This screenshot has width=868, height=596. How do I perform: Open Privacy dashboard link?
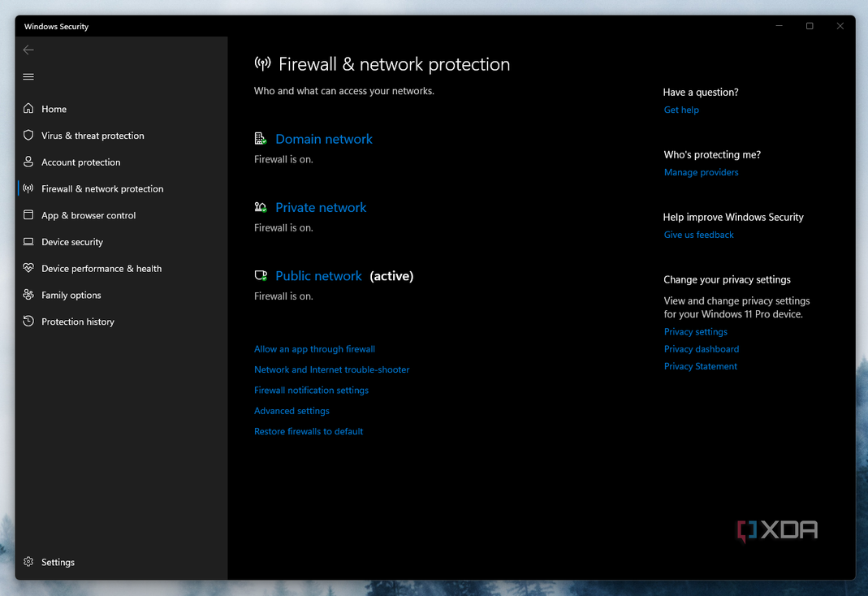pos(702,348)
